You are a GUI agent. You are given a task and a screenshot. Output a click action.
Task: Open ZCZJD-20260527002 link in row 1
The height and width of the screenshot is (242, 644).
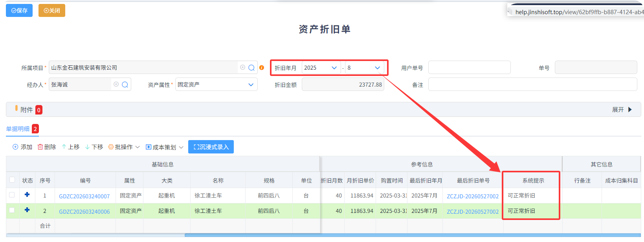point(473,196)
